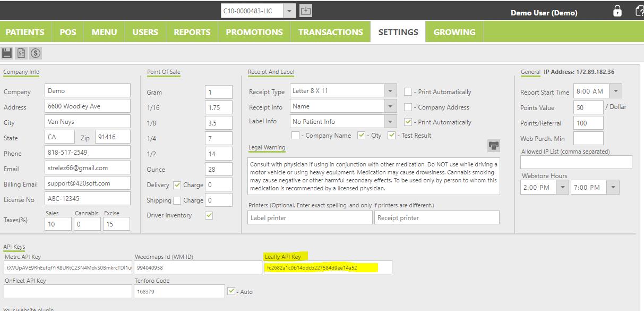This screenshot has width=644, height=311.
Task: Enable Company Address checkbox
Action: [x=408, y=107]
